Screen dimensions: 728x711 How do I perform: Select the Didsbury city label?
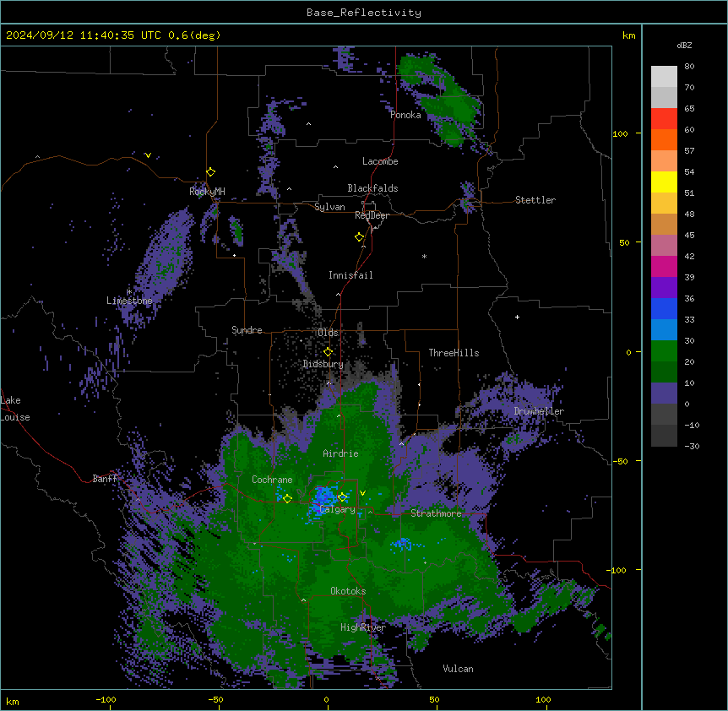click(323, 364)
